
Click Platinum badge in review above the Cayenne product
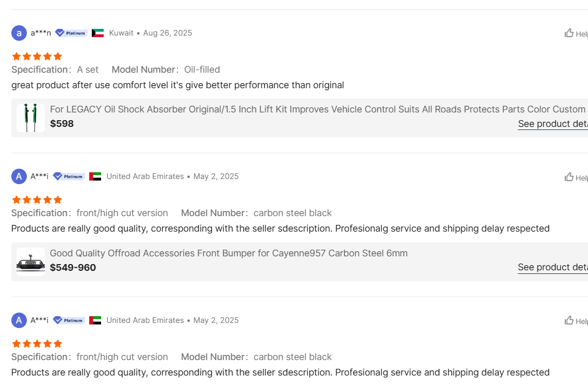pyautogui.click(x=69, y=176)
